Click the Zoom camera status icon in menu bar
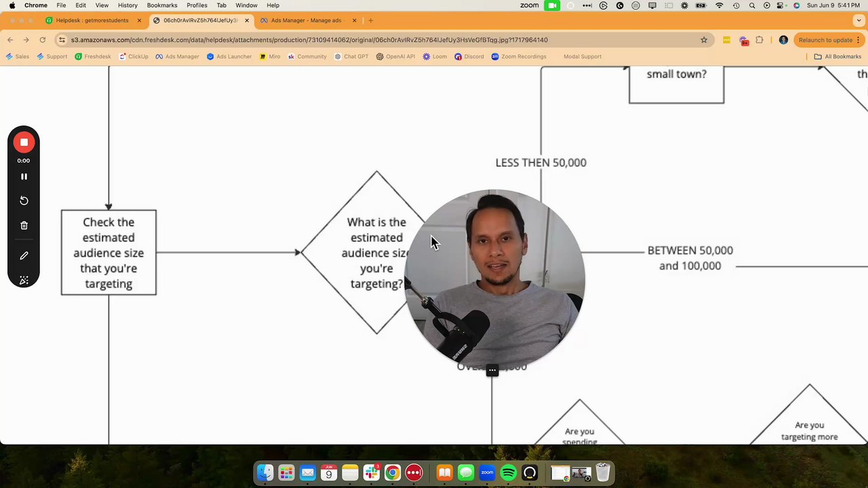Viewport: 868px width, 488px height. [553, 5]
